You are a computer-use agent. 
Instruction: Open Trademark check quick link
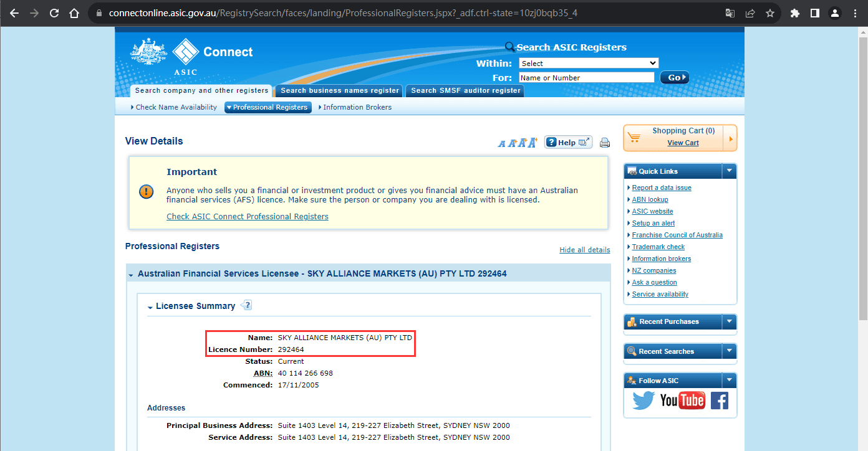click(658, 247)
